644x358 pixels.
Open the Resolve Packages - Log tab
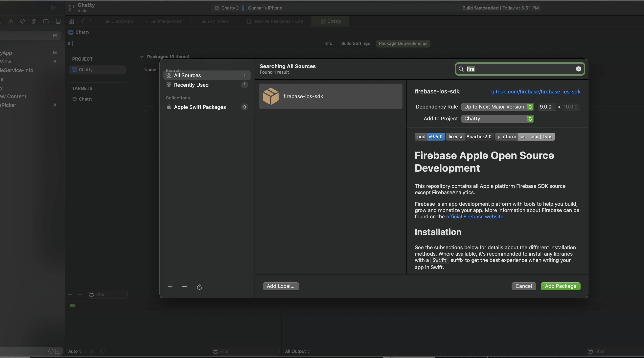[x=275, y=21]
